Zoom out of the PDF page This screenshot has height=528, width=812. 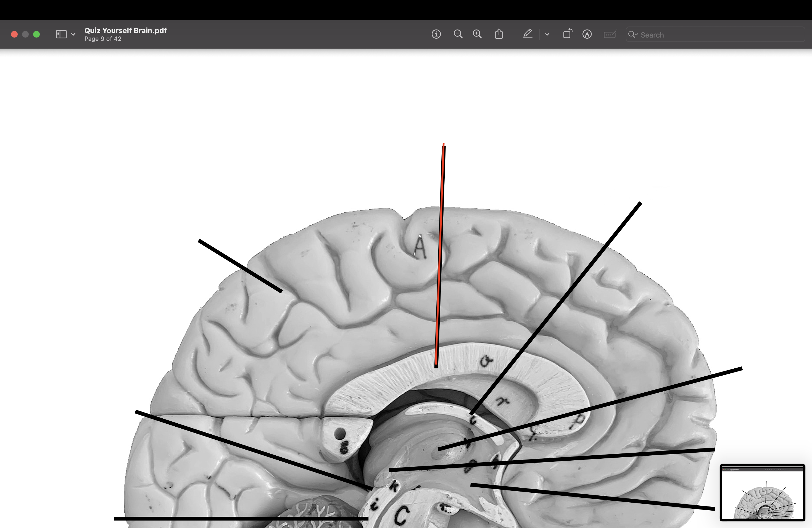[x=458, y=34]
